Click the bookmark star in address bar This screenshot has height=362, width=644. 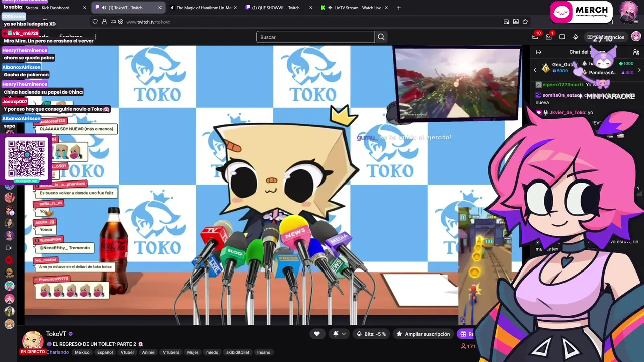click(x=525, y=22)
